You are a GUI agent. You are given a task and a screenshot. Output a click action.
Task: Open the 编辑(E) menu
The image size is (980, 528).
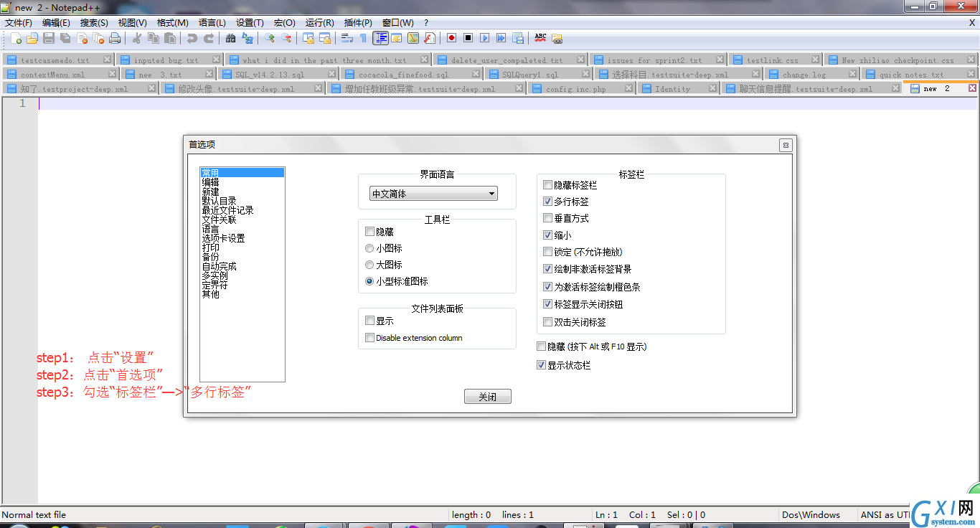click(56, 23)
